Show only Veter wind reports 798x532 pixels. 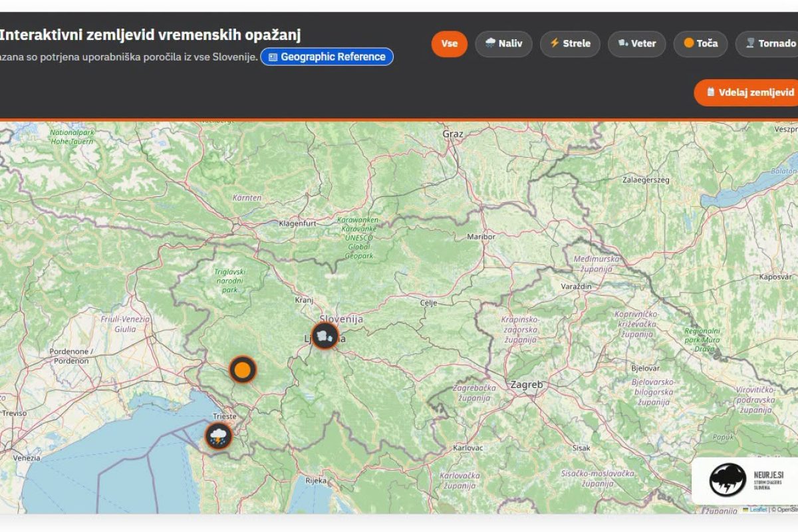pos(637,44)
